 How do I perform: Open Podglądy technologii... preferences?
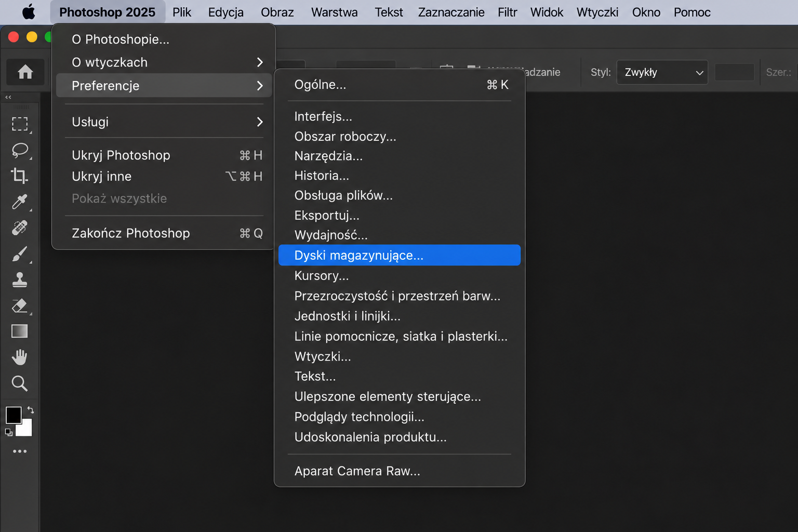pos(400,417)
